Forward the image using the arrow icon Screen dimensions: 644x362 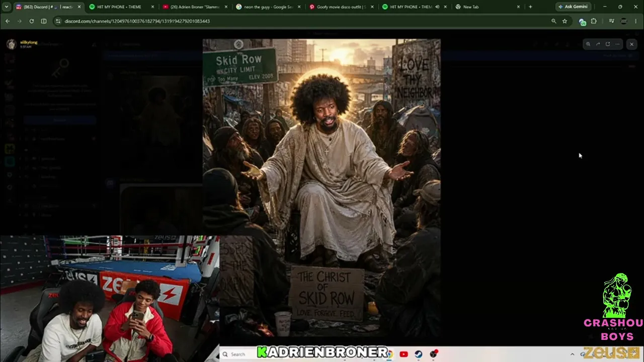598,44
